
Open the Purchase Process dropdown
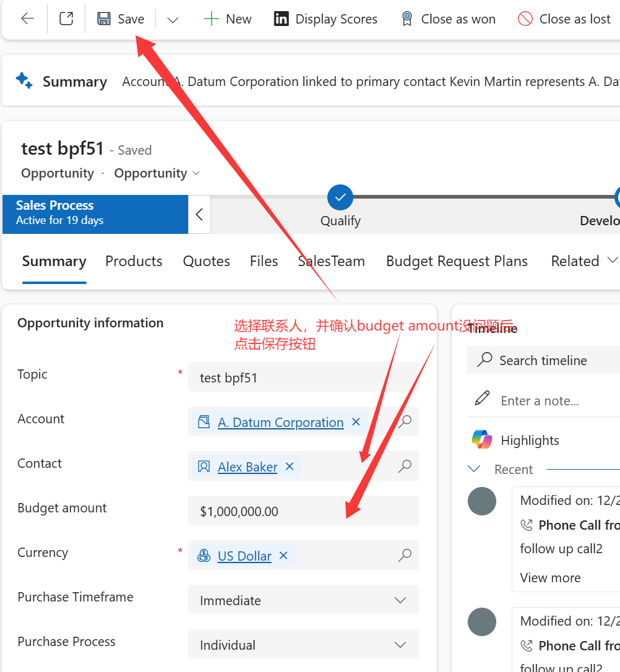[x=303, y=645]
